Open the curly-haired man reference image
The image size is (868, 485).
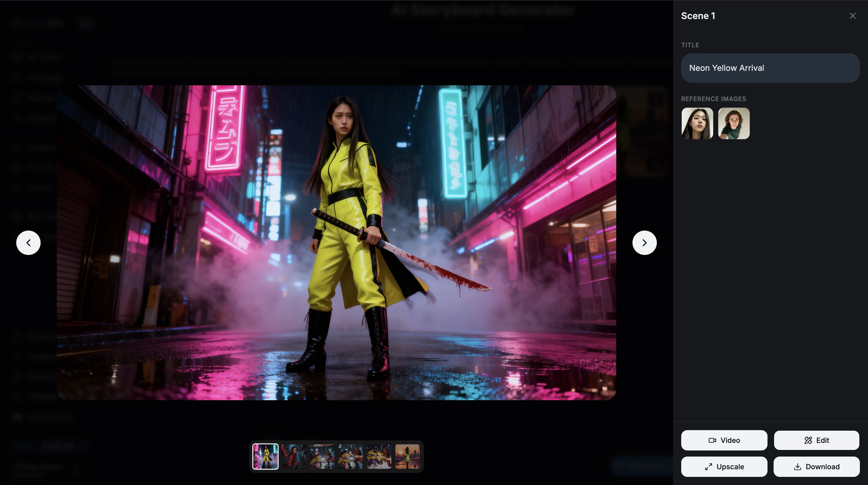(734, 123)
